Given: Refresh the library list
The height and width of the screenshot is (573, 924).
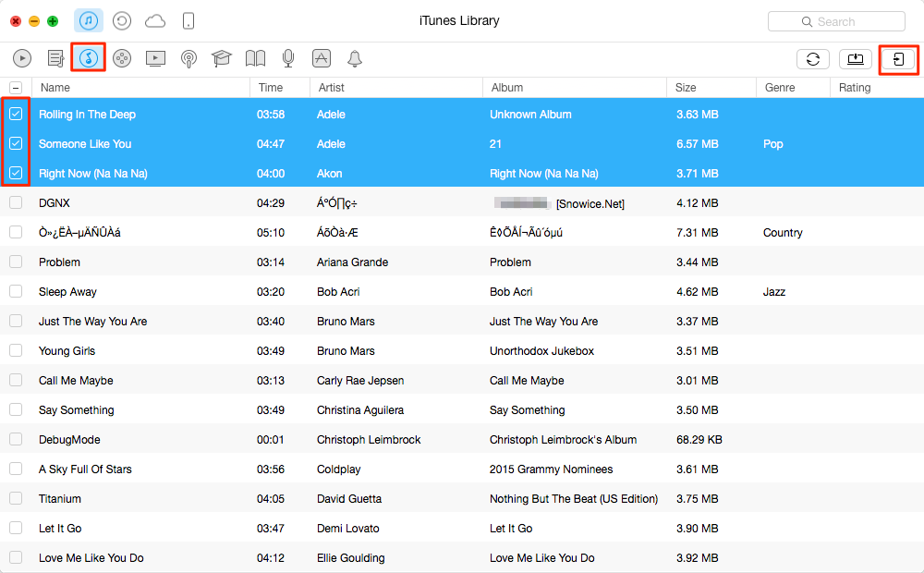Looking at the screenshot, I should coord(812,58).
